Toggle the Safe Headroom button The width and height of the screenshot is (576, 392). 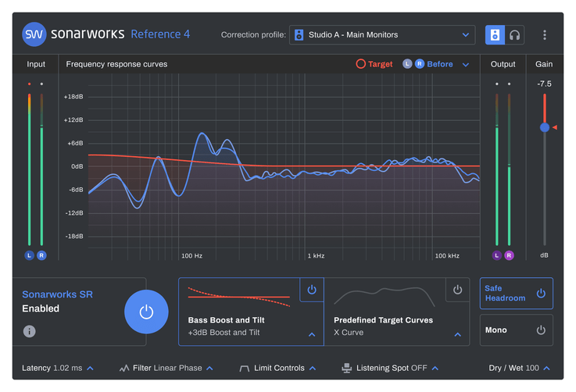click(x=516, y=294)
